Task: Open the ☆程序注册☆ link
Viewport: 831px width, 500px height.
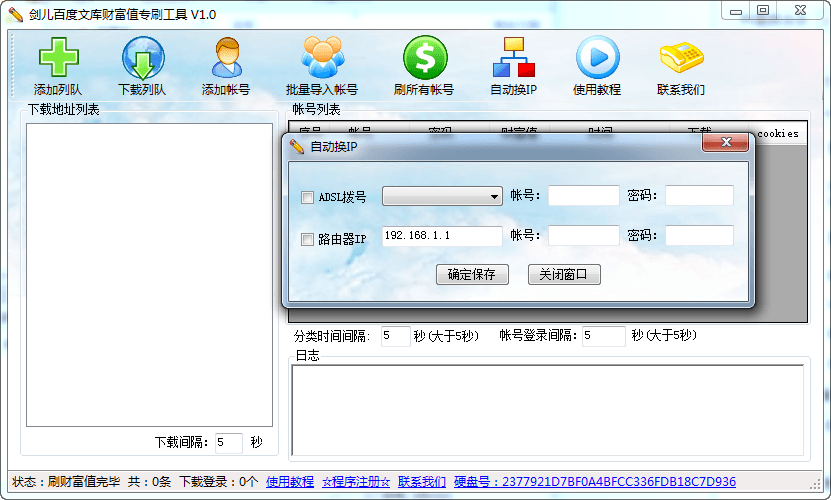Action: pyautogui.click(x=356, y=481)
